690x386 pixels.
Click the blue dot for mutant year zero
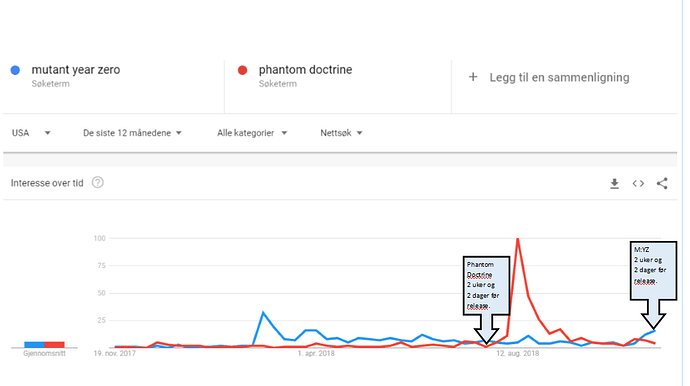tap(15, 70)
